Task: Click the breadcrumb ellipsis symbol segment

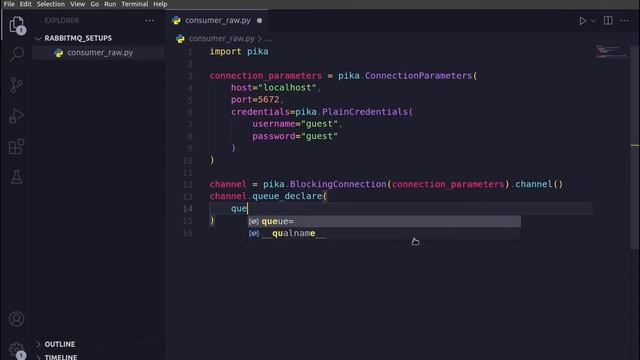Action: tap(268, 39)
